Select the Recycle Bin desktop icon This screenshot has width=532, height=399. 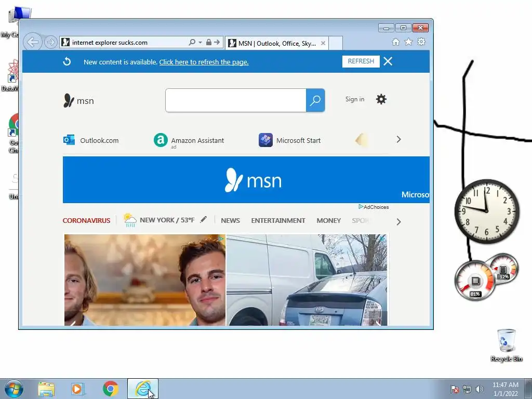506,345
